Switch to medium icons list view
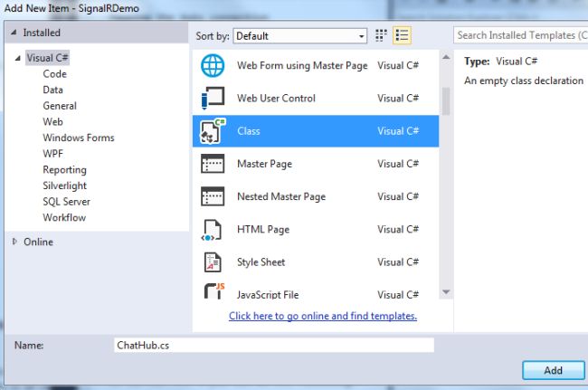 coord(402,35)
